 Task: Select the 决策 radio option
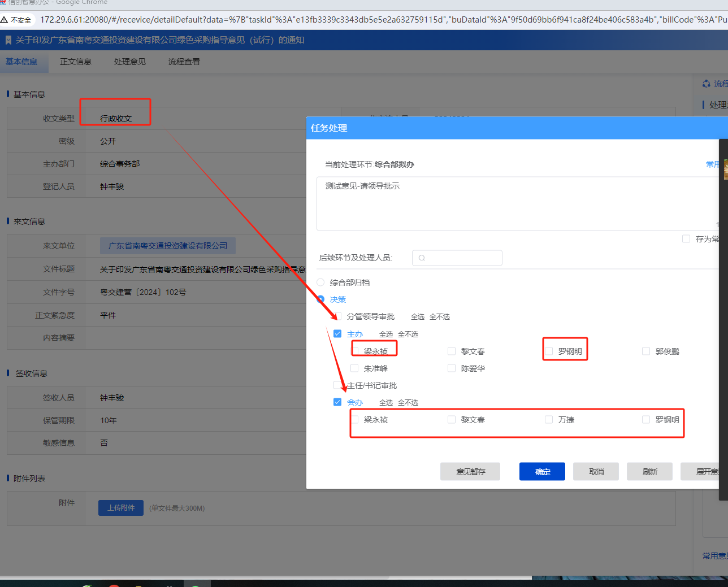[x=320, y=299]
